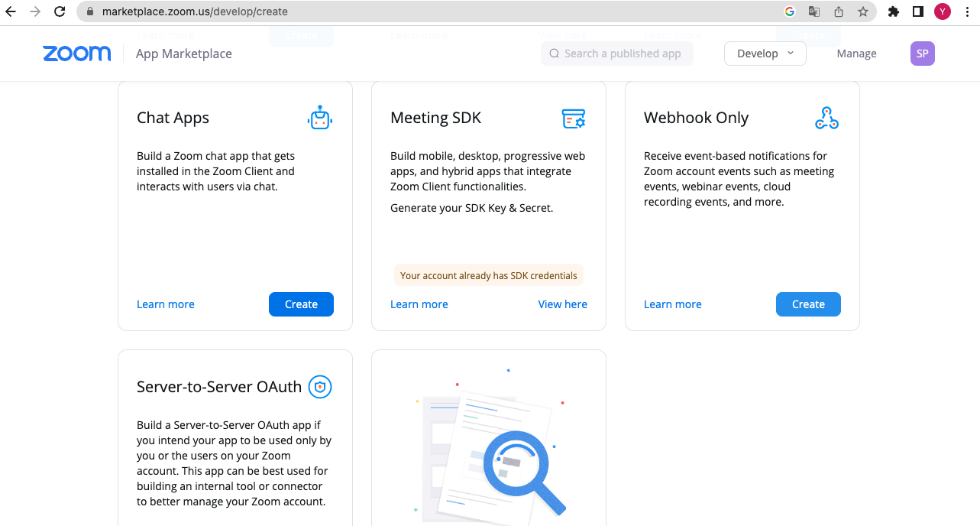Click the Google Translate icon in the toolbar
The width and height of the screenshot is (980, 526).
tap(813, 11)
